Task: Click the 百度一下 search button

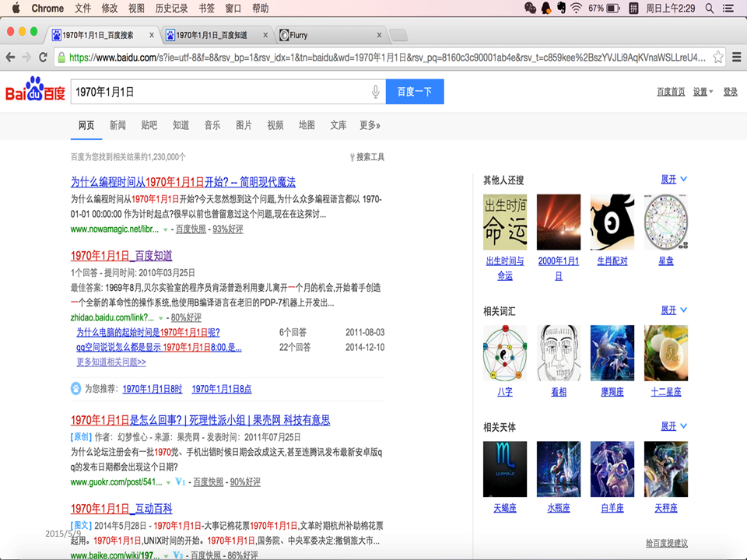Action: click(x=415, y=92)
